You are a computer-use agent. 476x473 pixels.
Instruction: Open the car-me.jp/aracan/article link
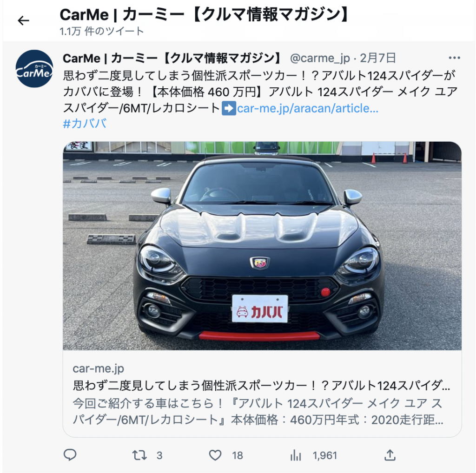tap(308, 108)
